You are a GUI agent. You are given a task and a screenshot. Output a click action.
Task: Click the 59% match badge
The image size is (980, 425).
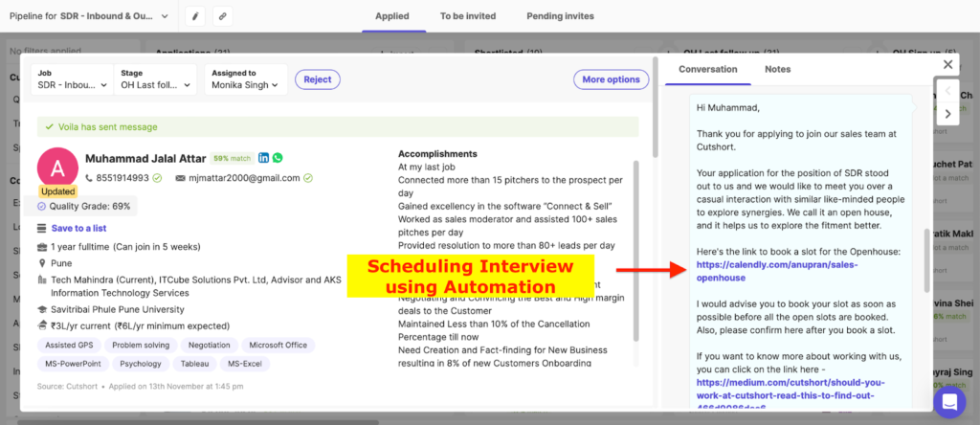(232, 158)
